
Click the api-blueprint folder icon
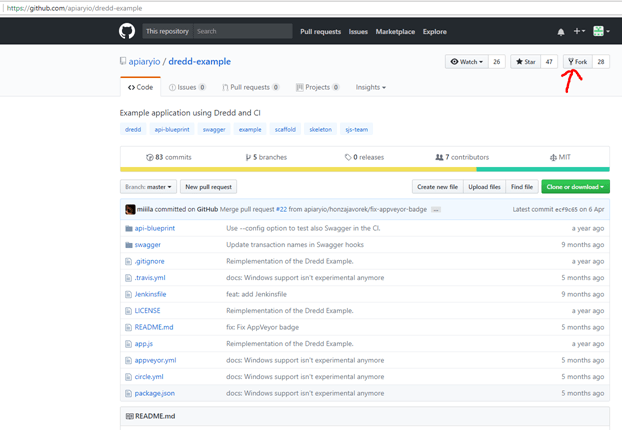click(x=129, y=228)
